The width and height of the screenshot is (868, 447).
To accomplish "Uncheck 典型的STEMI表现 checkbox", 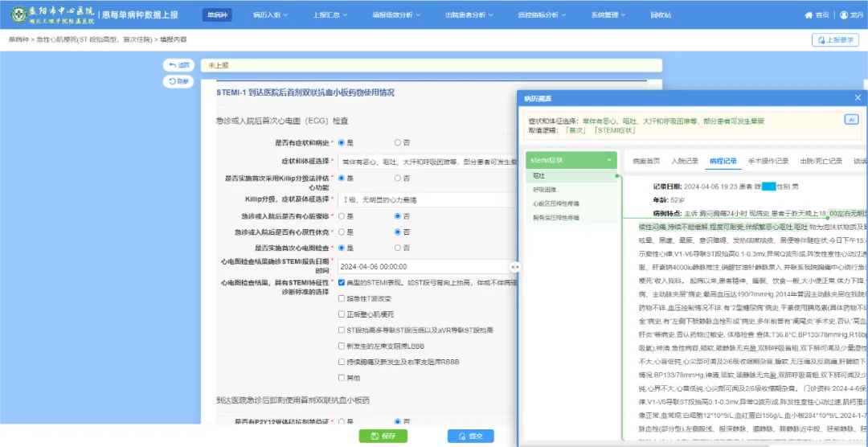I will click(342, 282).
